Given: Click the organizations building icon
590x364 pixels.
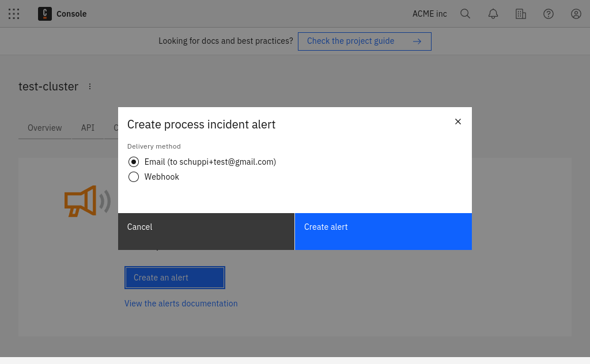Looking at the screenshot, I should pyautogui.click(x=521, y=14).
